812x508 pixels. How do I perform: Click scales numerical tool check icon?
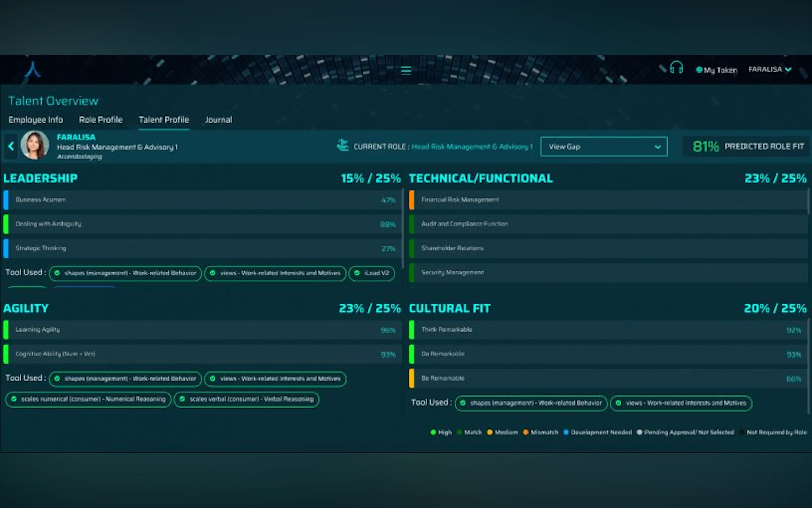pos(14,399)
